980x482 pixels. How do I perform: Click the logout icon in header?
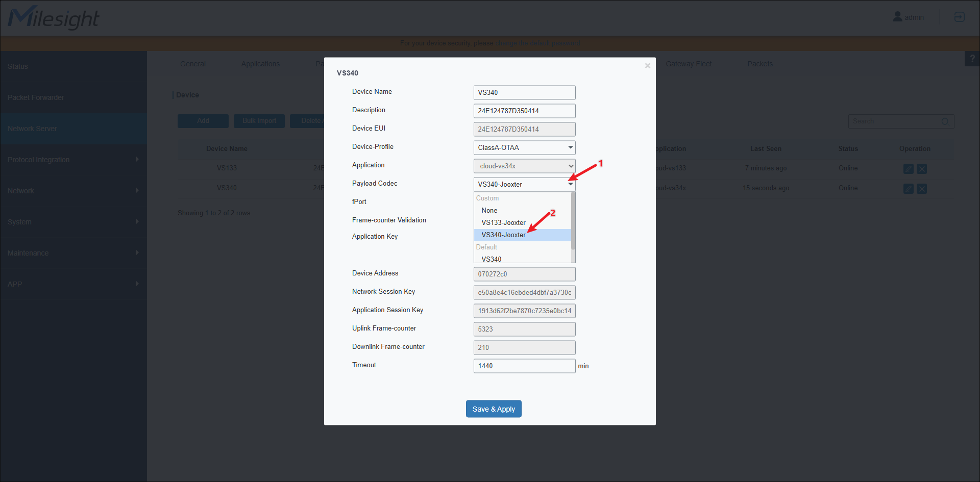tap(959, 17)
